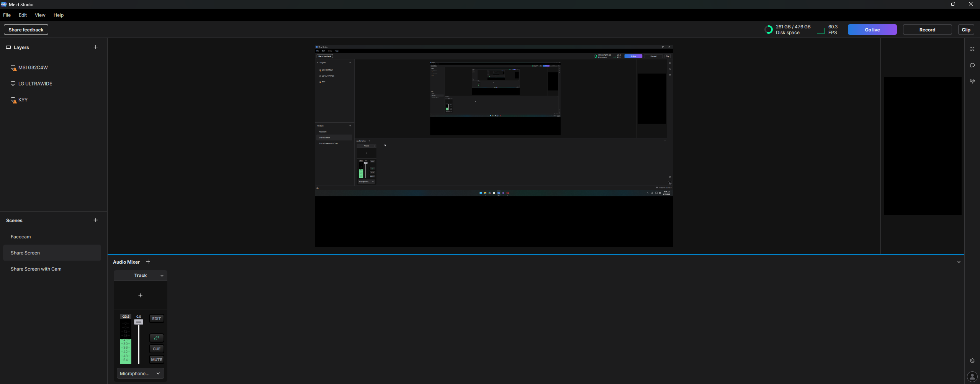Image resolution: width=980 pixels, height=384 pixels.
Task: Toggle the green link button on track
Action: [156, 338]
